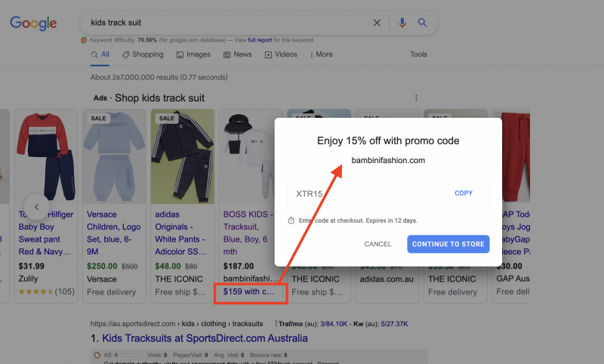Open the Ads three-dot options menu
604x364 pixels.
click(416, 98)
